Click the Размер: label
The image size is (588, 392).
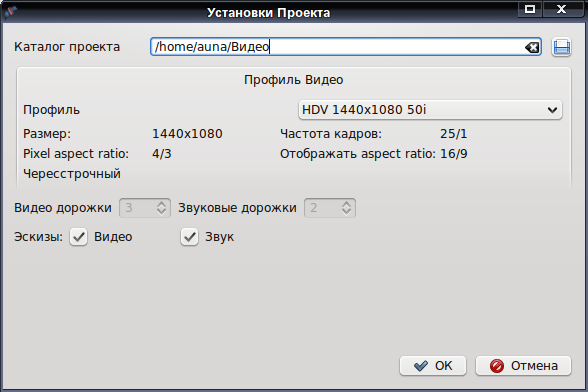[x=47, y=134]
